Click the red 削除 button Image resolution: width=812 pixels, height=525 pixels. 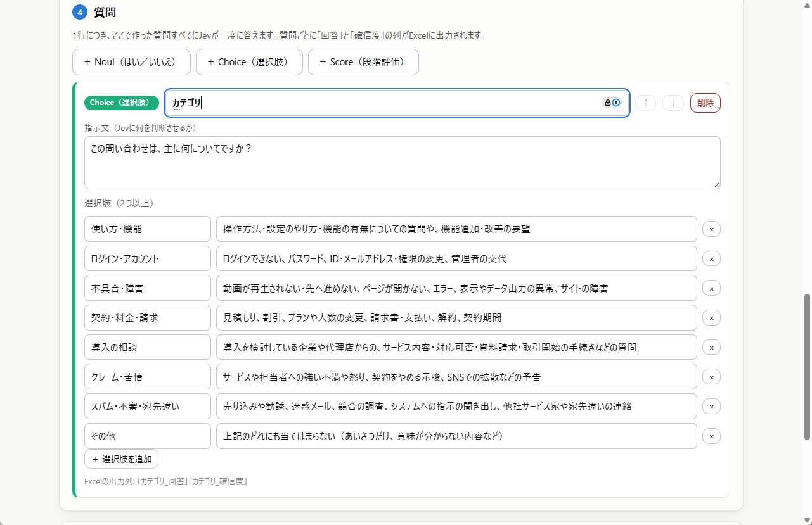click(706, 103)
